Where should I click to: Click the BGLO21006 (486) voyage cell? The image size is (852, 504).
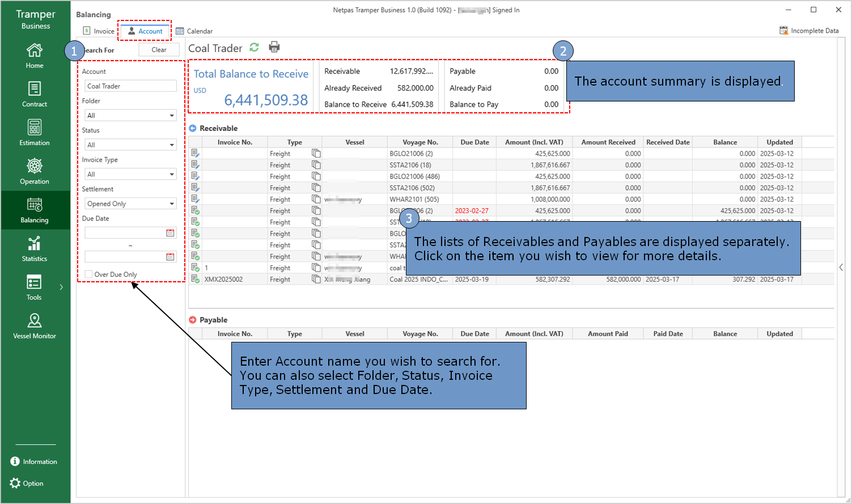(x=420, y=177)
